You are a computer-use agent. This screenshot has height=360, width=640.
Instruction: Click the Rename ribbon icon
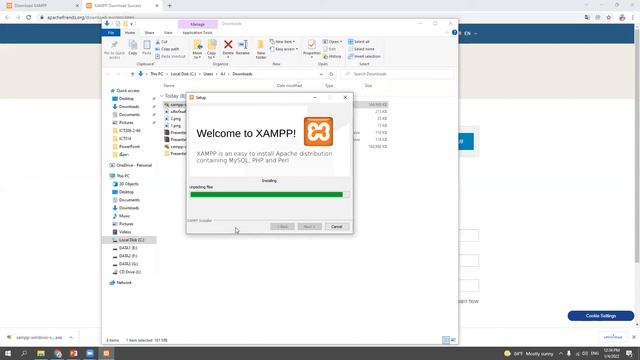pyautogui.click(x=243, y=47)
